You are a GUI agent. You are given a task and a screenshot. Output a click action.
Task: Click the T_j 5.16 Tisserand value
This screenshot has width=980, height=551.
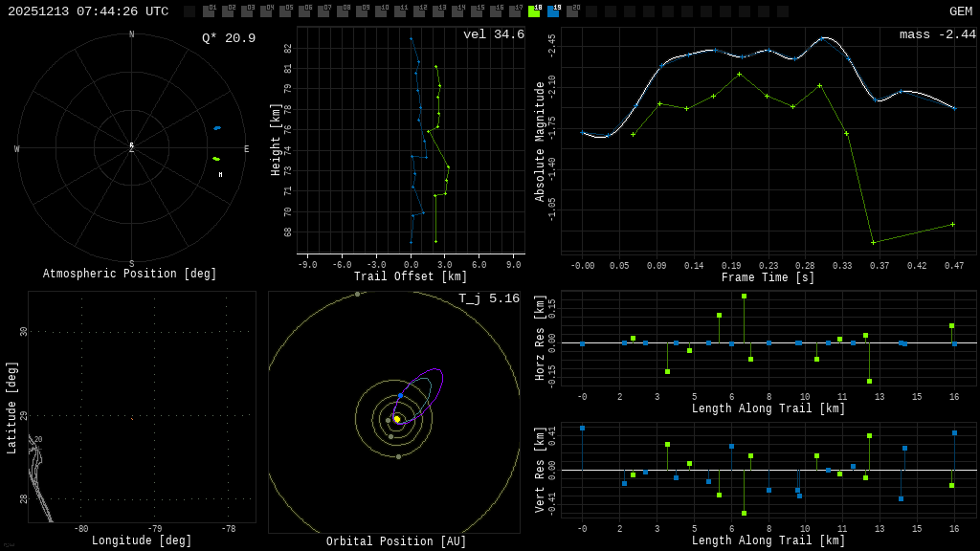pyautogui.click(x=488, y=298)
